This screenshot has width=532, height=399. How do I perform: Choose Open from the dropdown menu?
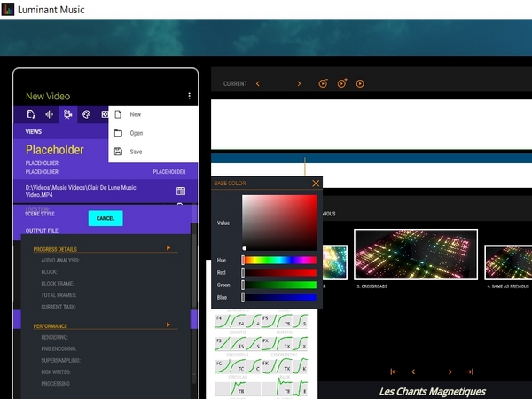tap(153, 133)
